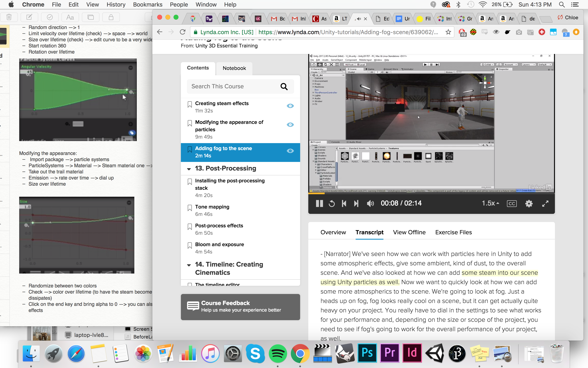Bookmark Modifying the appearance of particles
588x368 pixels.
[x=190, y=123]
